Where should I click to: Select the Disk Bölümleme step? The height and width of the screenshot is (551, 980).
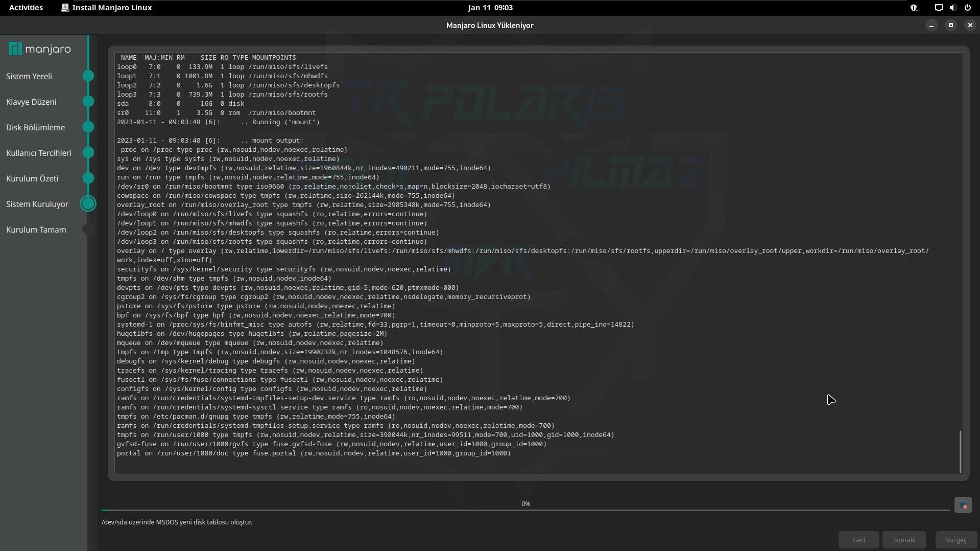[x=35, y=127]
